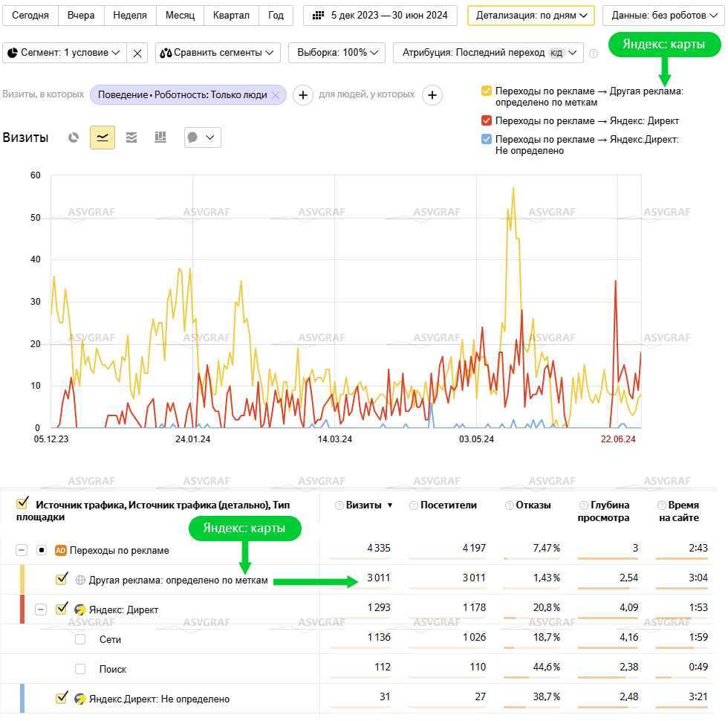Viewport: 728px width, 721px height.
Task: Uncheck the Яндекс.Директ: Не определено checkbox
Action: 62,698
